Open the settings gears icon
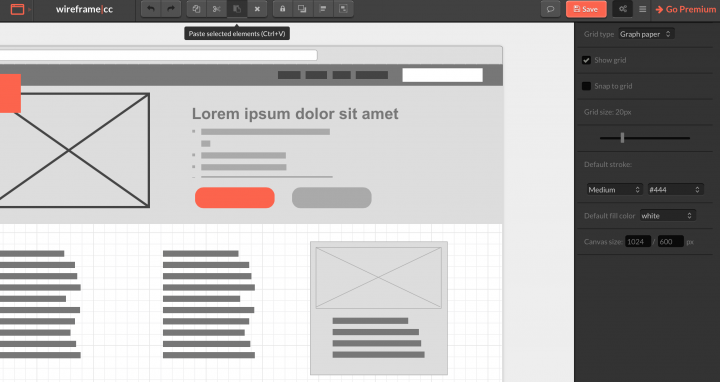 tap(623, 9)
